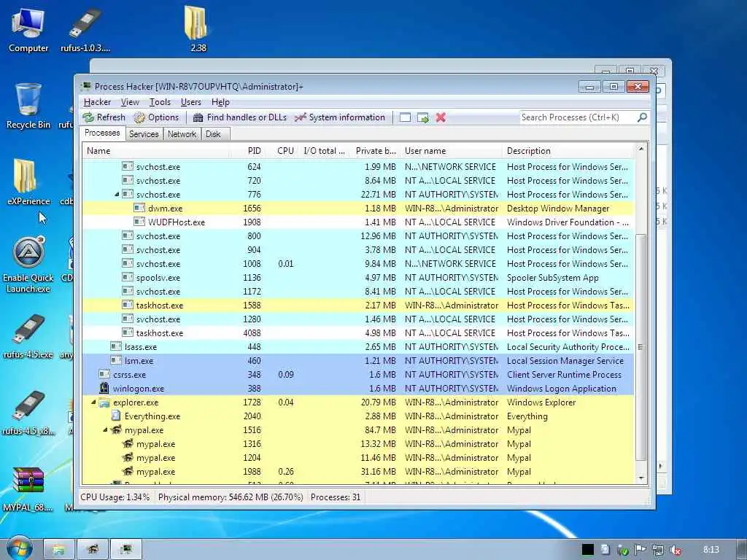Image resolution: width=747 pixels, height=560 pixels.
Task: Click the find window and thread icon
Action: click(422, 117)
